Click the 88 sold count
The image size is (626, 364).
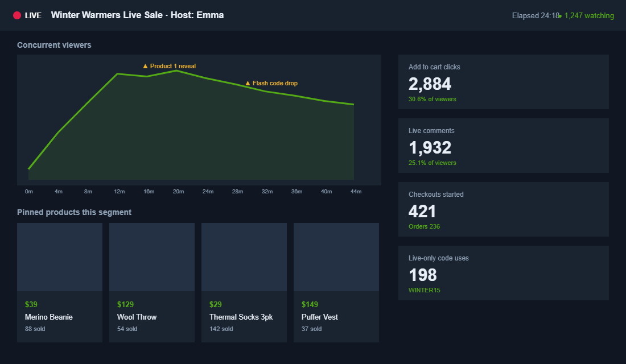(35, 329)
